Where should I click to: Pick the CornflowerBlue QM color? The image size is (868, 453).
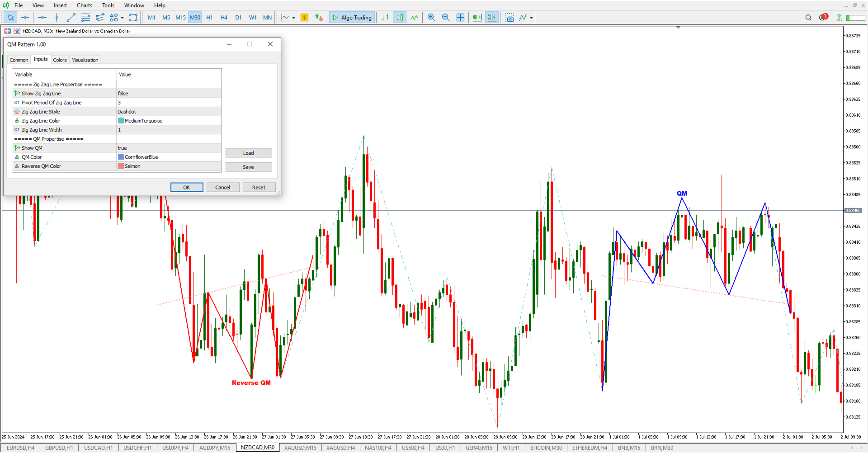pyautogui.click(x=169, y=157)
